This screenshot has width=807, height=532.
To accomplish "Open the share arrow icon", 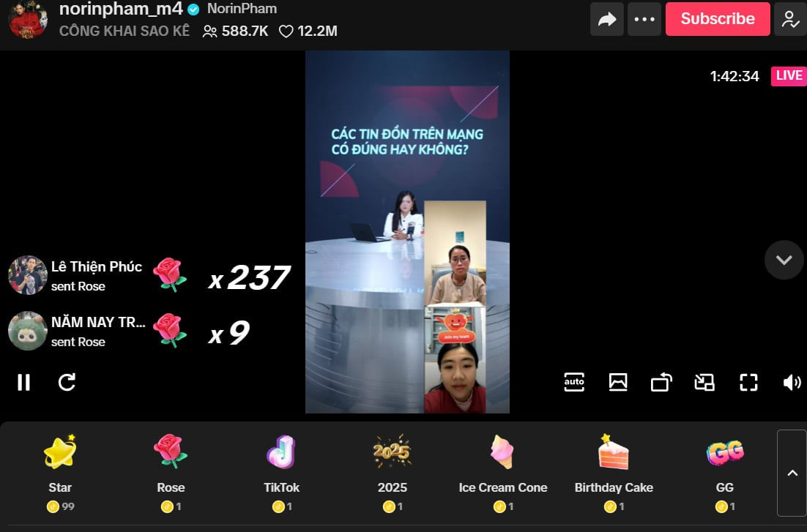I will click(607, 19).
